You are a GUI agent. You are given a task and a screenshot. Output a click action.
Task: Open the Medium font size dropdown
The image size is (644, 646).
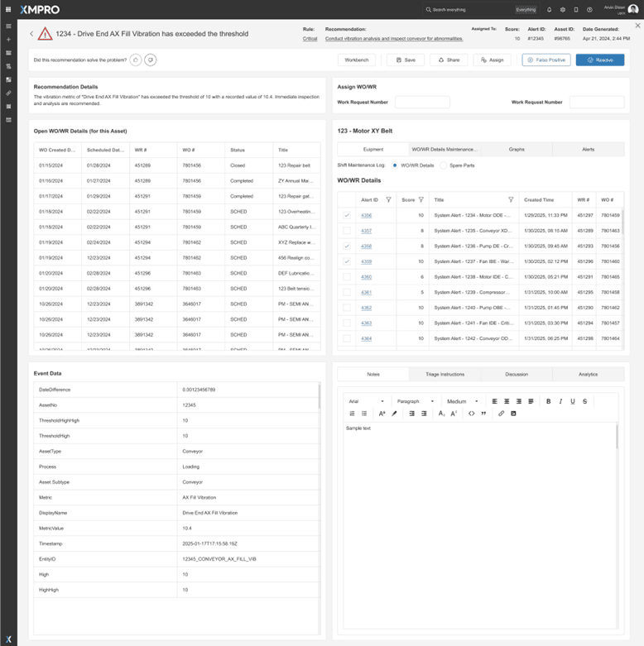click(x=462, y=401)
